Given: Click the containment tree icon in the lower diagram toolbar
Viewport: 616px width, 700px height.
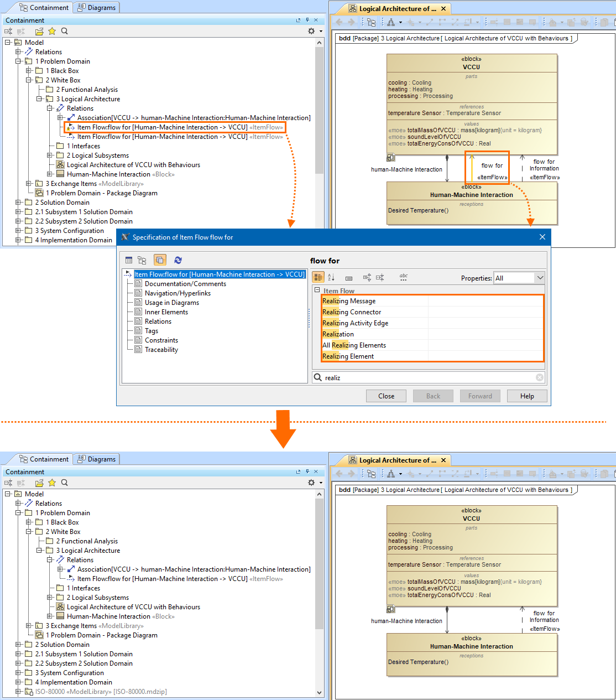Looking at the screenshot, I should pyautogui.click(x=372, y=474).
